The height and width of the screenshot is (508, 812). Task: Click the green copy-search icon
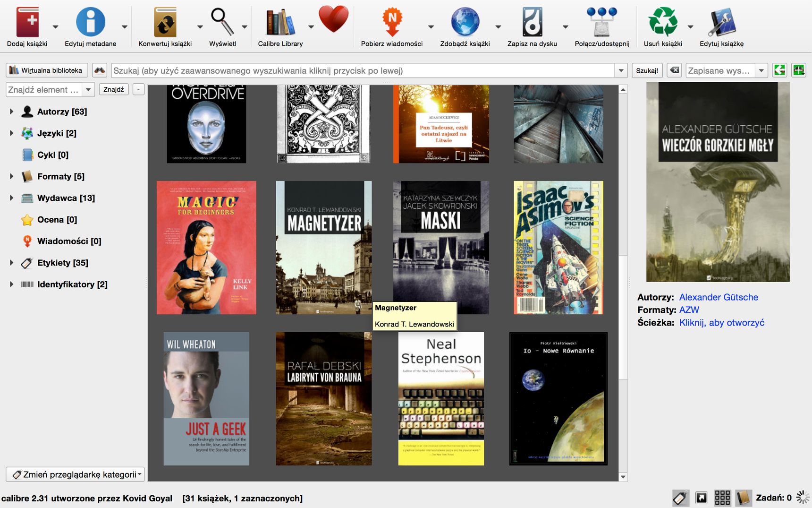(779, 70)
